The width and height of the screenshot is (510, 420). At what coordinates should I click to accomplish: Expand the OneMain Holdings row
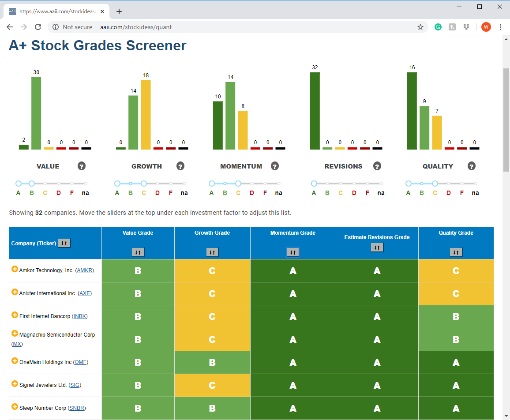[x=15, y=361]
